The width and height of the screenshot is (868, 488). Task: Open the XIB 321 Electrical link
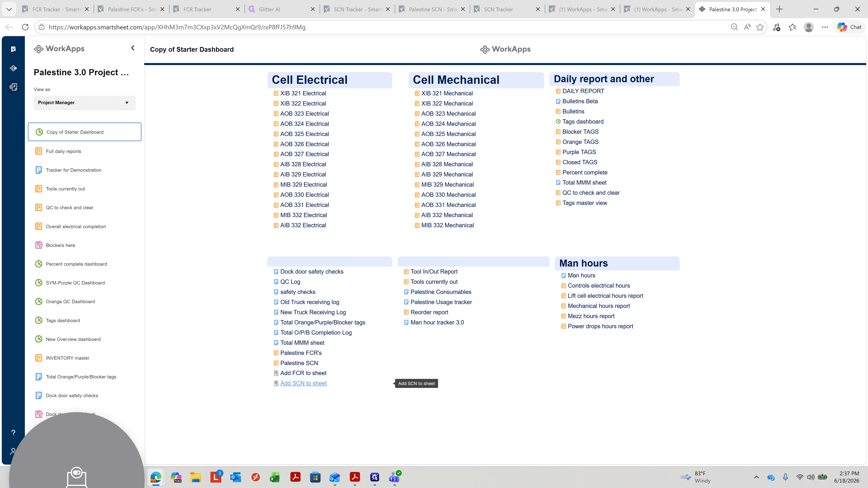click(x=303, y=93)
